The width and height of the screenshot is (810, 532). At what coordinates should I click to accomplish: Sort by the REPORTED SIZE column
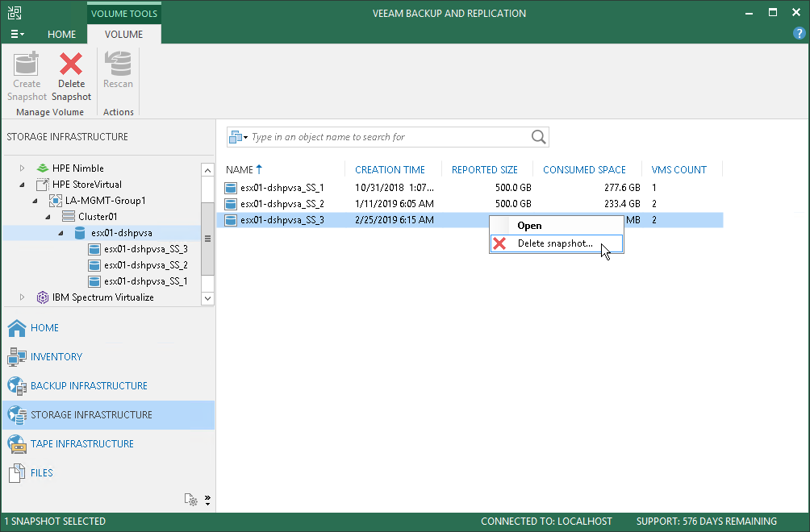pyautogui.click(x=485, y=169)
